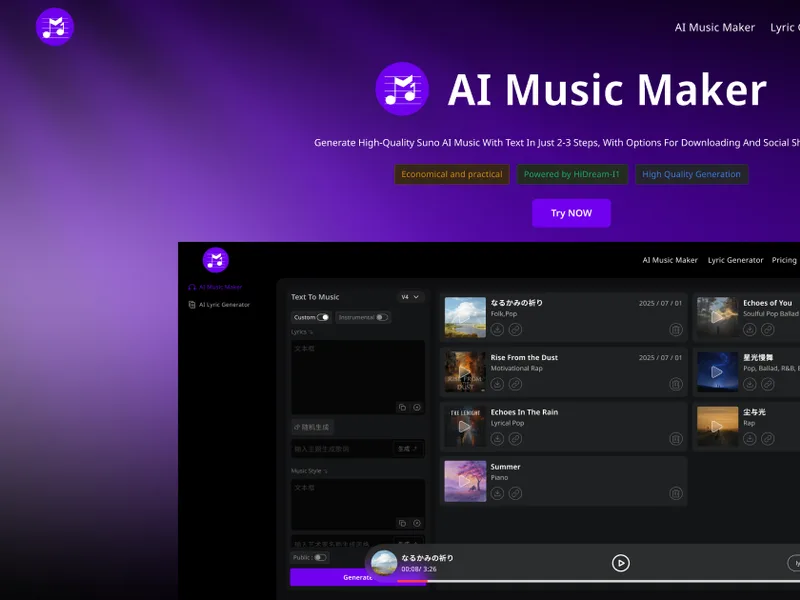
Task: Download the 星光慢舞 track
Action: 749,384
